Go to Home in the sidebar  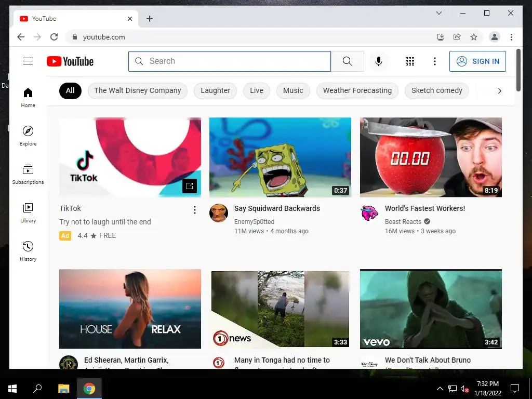(x=28, y=98)
